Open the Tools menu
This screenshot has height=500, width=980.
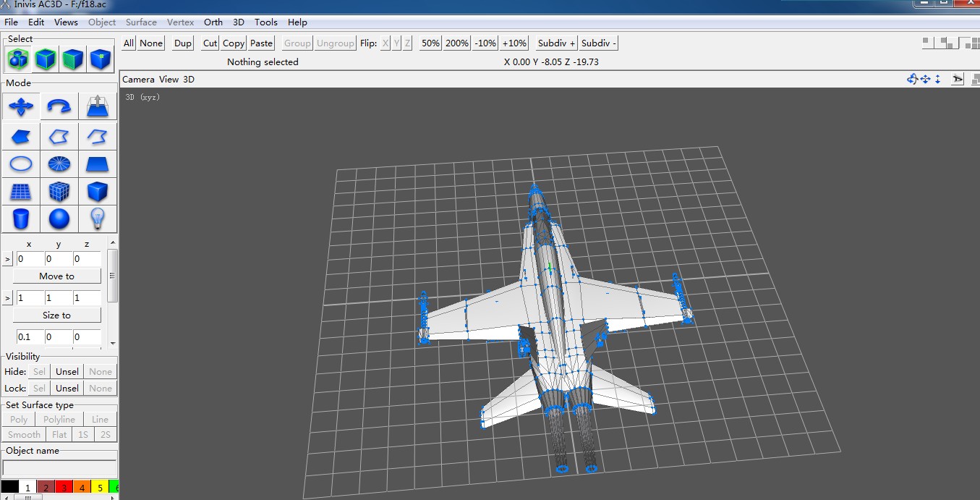(265, 22)
